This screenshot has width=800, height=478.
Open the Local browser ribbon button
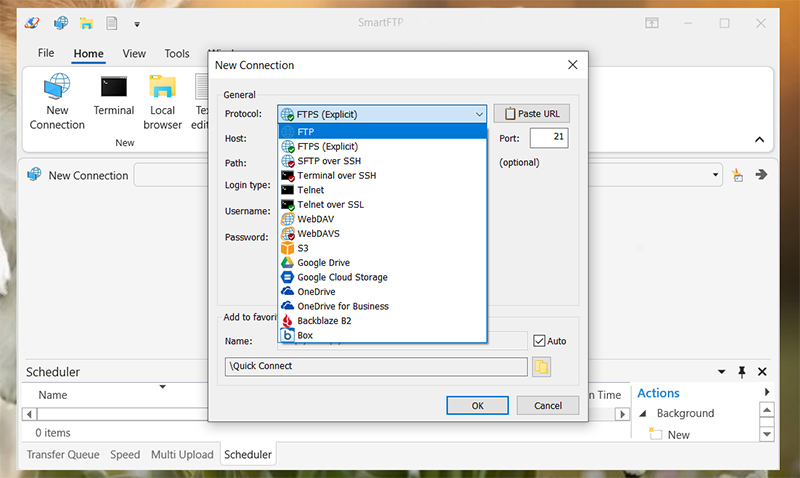[162, 102]
